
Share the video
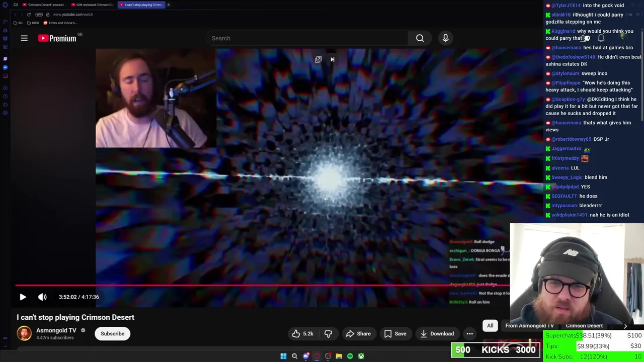click(358, 334)
